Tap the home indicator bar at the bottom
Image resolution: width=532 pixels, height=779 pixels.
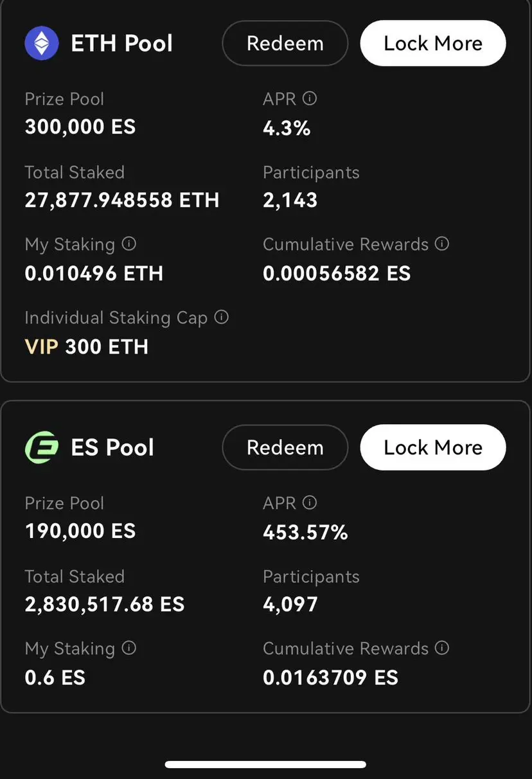[x=265, y=765]
